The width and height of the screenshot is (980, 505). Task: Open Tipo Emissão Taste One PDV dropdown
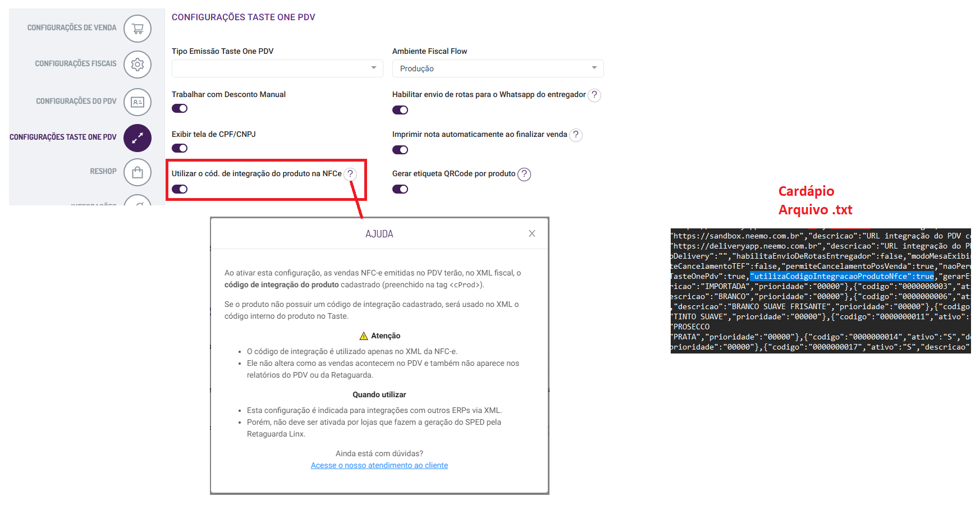pyautogui.click(x=277, y=68)
